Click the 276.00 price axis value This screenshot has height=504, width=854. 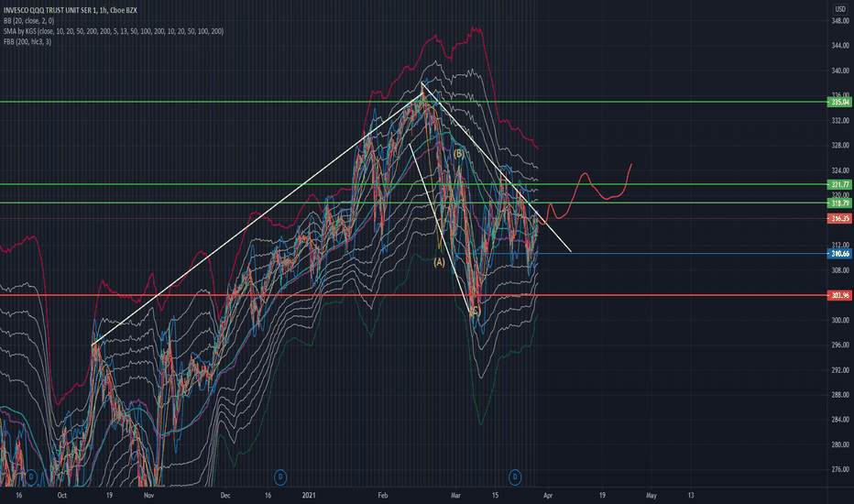point(840,469)
